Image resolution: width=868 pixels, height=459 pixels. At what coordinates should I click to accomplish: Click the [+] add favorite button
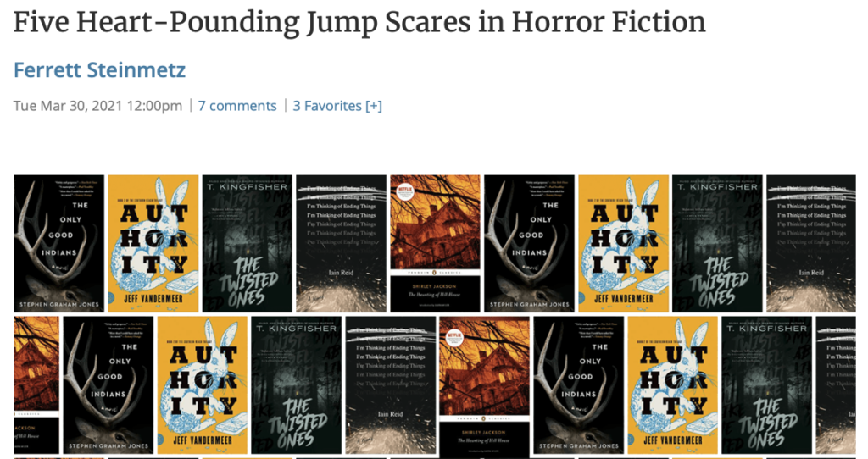point(374,106)
